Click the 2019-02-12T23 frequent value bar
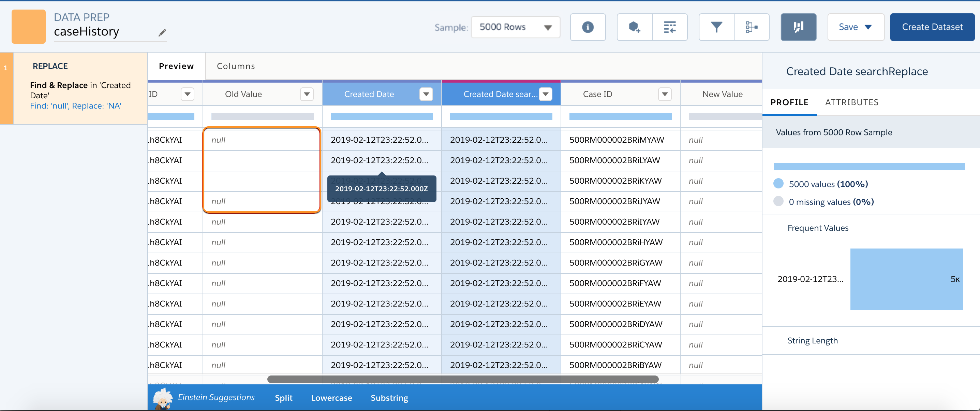This screenshot has width=980, height=411. (x=906, y=279)
